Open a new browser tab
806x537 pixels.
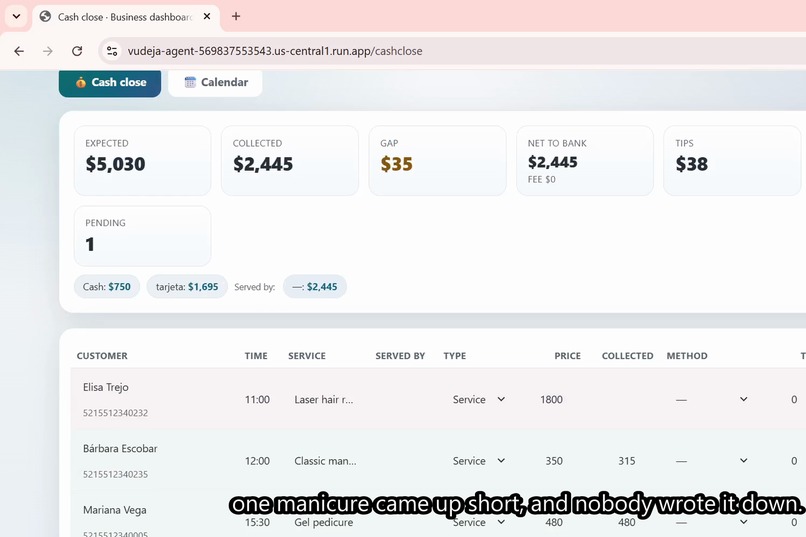tap(236, 16)
